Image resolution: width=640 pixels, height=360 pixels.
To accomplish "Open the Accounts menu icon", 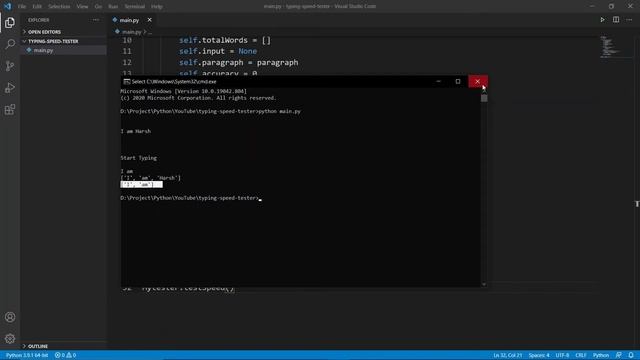I will (x=10, y=317).
